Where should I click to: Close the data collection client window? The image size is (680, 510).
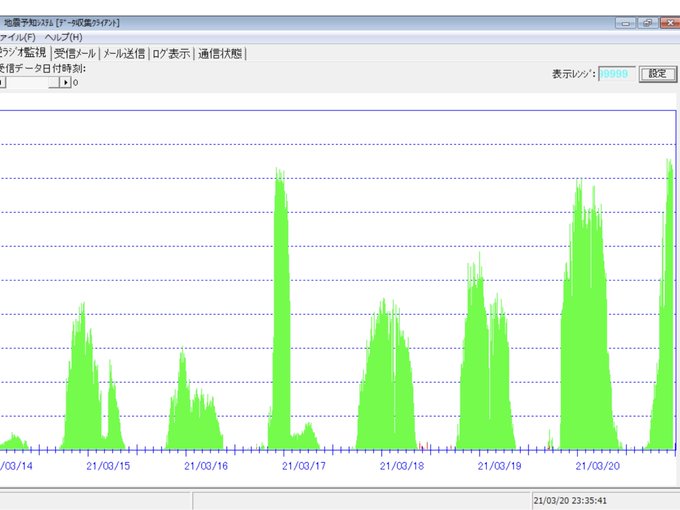tap(670, 23)
